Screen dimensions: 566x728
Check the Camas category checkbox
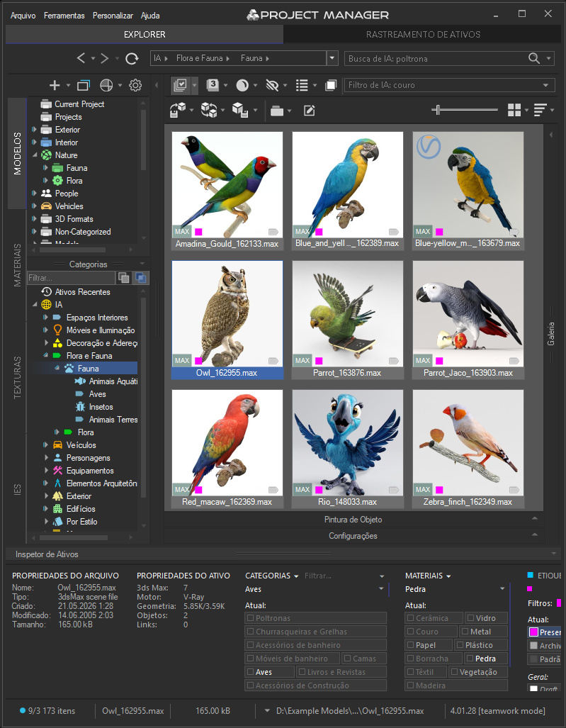coord(348,659)
